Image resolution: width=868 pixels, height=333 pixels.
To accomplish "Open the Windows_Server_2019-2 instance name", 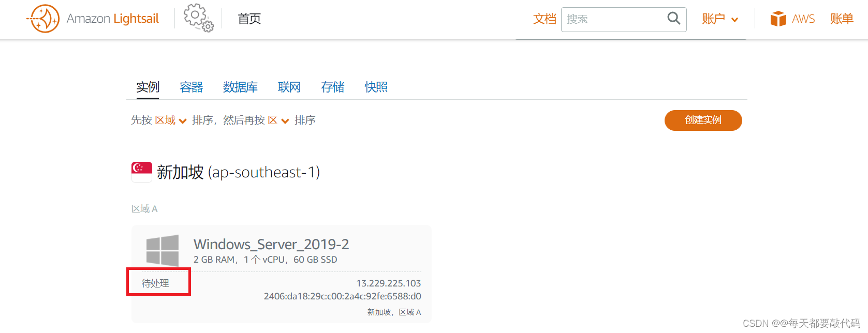I will (271, 244).
